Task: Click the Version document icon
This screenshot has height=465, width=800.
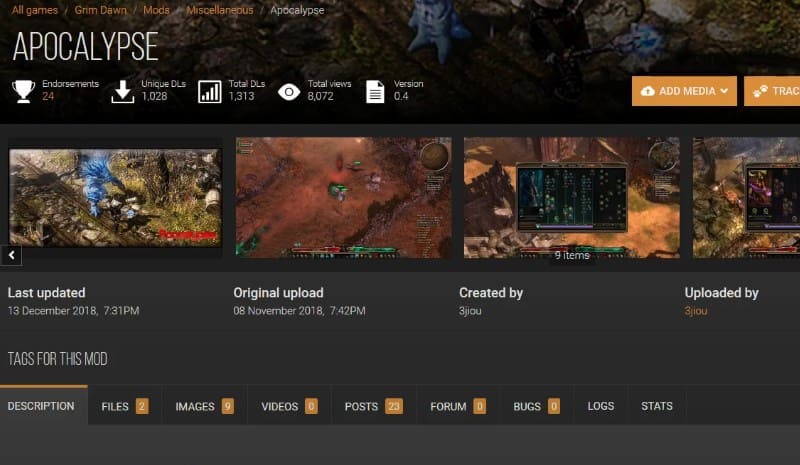Action: tap(375, 91)
